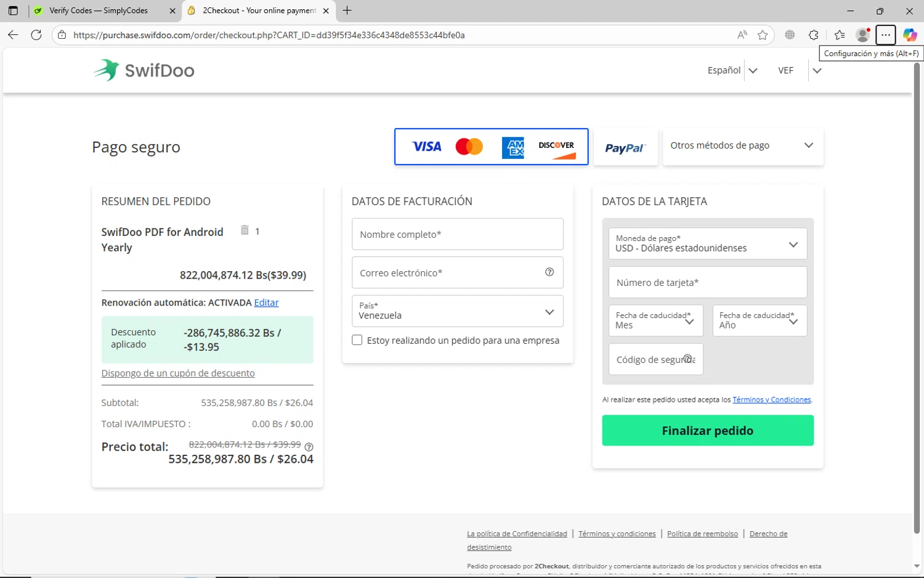Open expiration year Año dropdown
The height and width of the screenshot is (578, 924).
(x=760, y=320)
